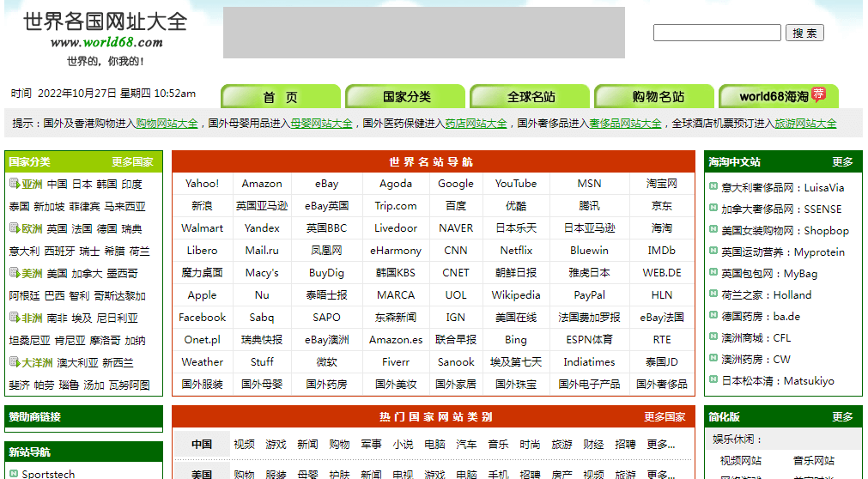Viewport: 868px width, 479px height.
Task: Open eBay英国 in the site grid
Action: [x=326, y=206]
